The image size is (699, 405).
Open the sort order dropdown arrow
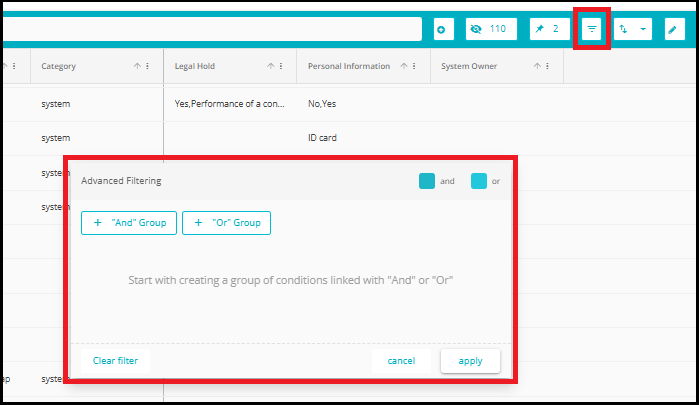(x=643, y=29)
